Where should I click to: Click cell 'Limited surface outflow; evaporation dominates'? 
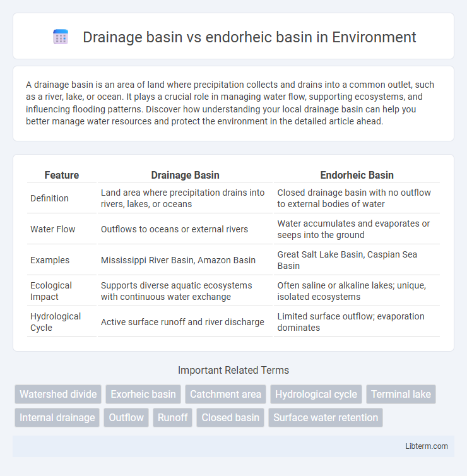coord(357,322)
